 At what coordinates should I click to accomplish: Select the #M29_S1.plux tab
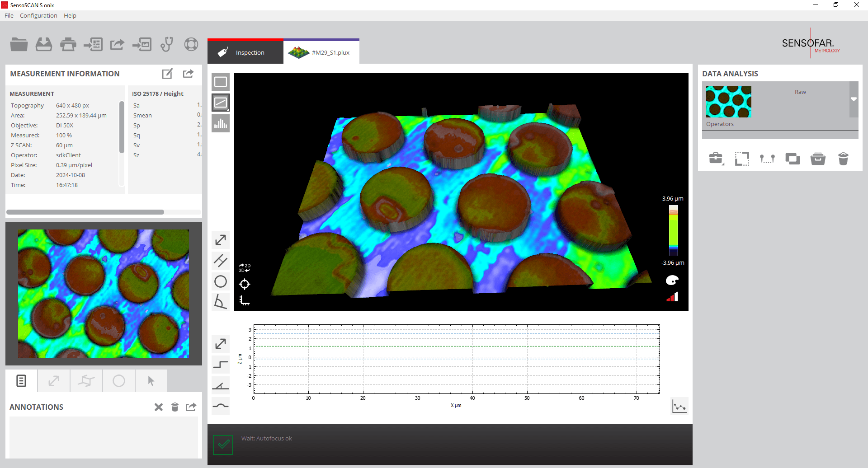321,52
